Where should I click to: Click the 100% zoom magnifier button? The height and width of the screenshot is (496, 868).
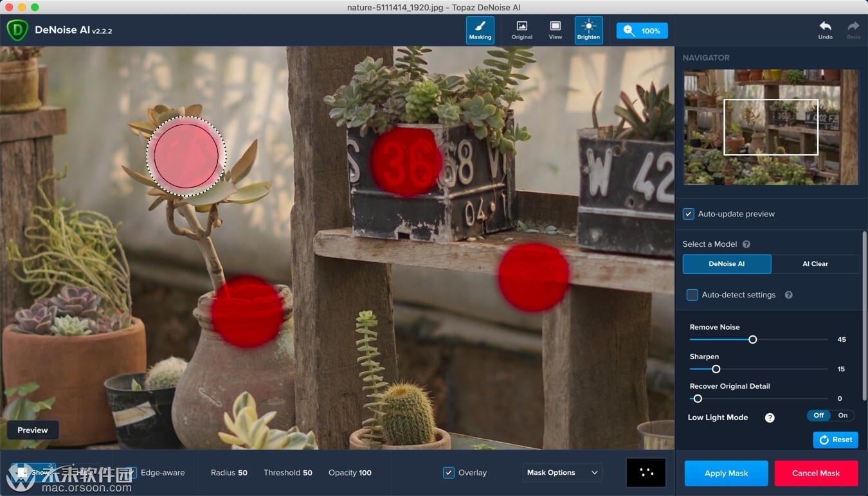click(x=642, y=31)
